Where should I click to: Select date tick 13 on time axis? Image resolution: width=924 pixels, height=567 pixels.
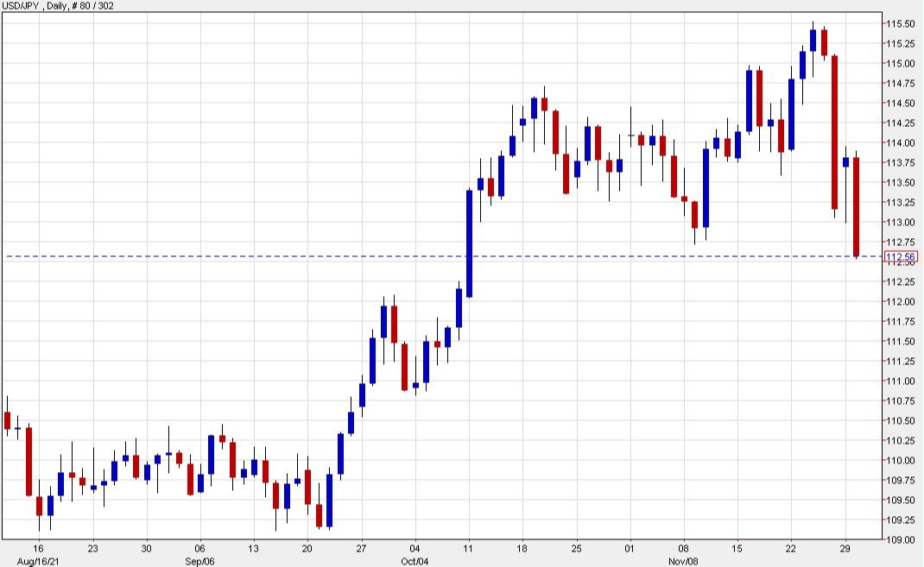point(253,549)
